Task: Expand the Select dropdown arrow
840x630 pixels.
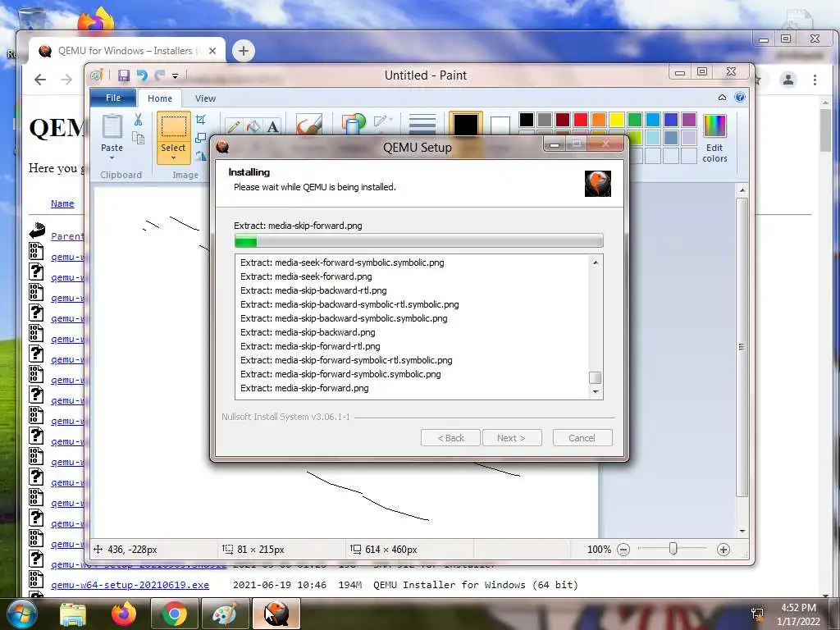Action: [x=174, y=158]
